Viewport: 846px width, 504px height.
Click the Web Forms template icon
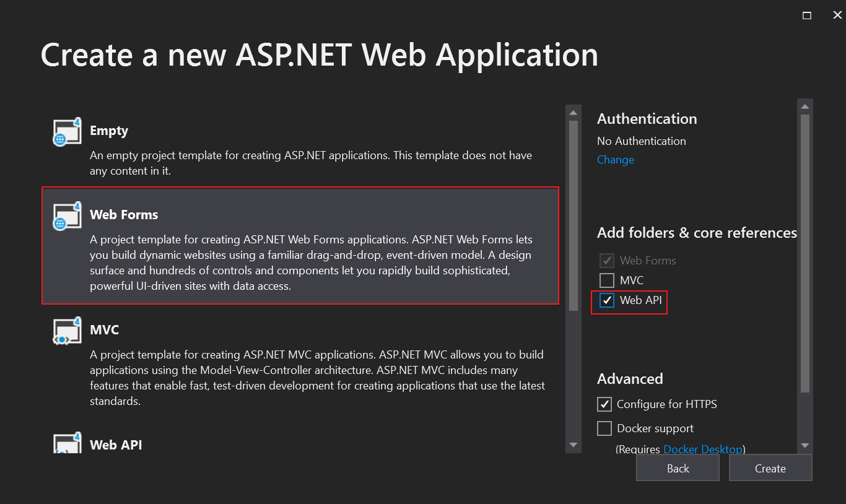67,216
